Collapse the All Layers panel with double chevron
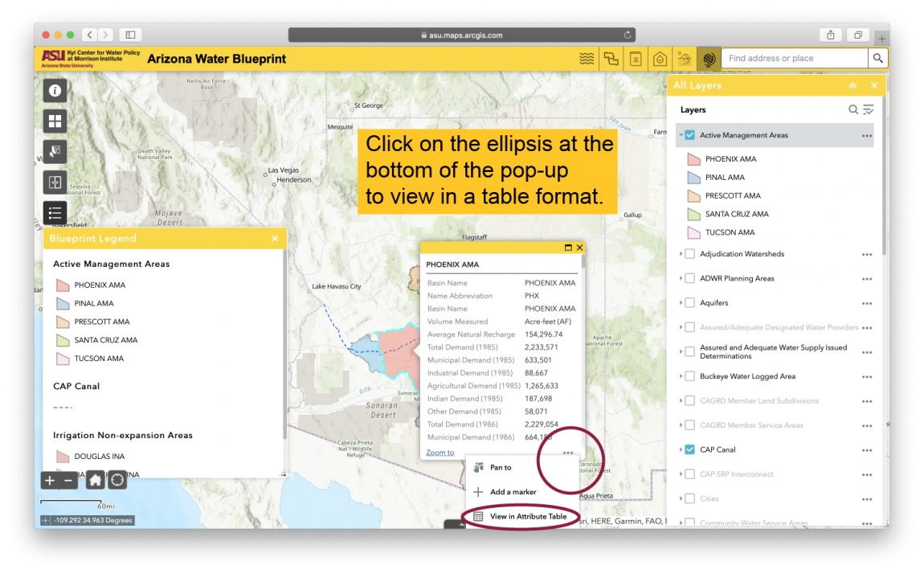 coord(852,85)
